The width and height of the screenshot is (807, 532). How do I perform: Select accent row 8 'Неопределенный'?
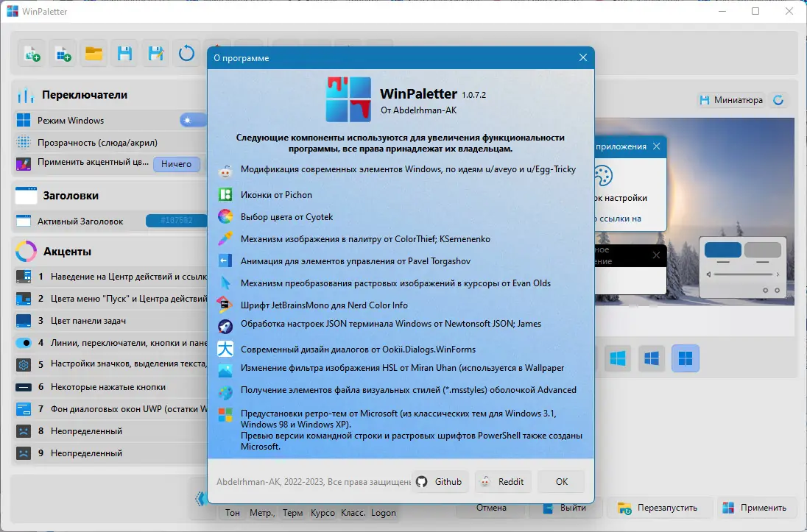pyautogui.click(x=110, y=431)
